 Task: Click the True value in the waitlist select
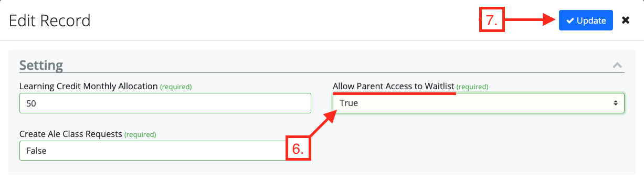(349, 103)
